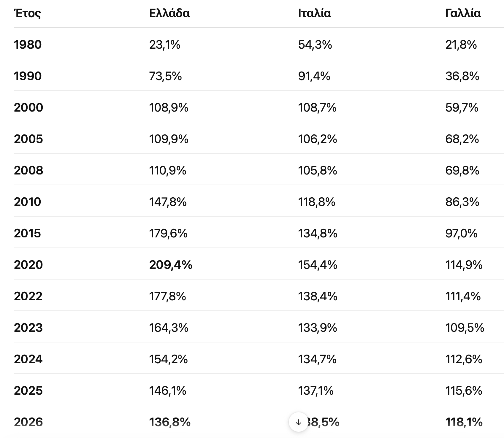Click Italy's 2008 value 105,8%
The width and height of the screenshot is (504, 438).
(x=318, y=171)
